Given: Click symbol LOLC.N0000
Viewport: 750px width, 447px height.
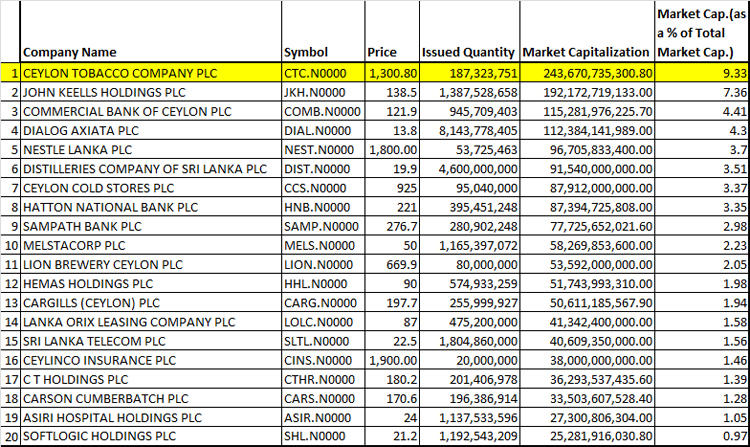Looking at the screenshot, I should 323,322.
